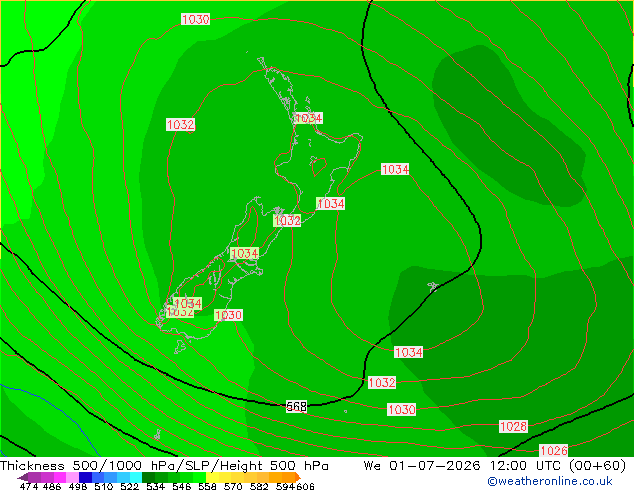Image resolution: width=634 pixels, height=490 pixels.
Task: Pick the cyan legend swatch
Action: coord(136,477)
